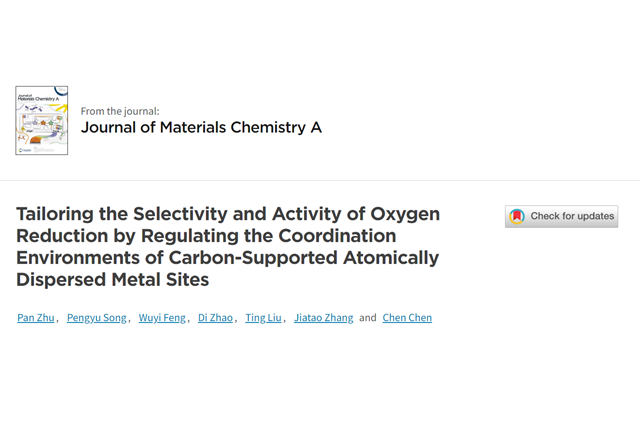The image size is (640, 428).
Task: View author details for Di Zhao
Action: [216, 318]
